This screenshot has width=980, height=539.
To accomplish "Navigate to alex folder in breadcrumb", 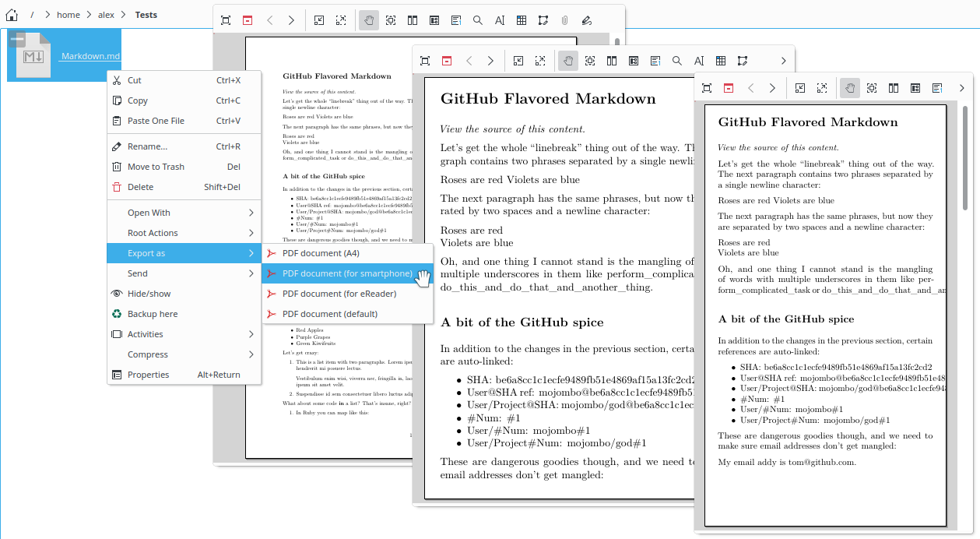I will 106,15.
